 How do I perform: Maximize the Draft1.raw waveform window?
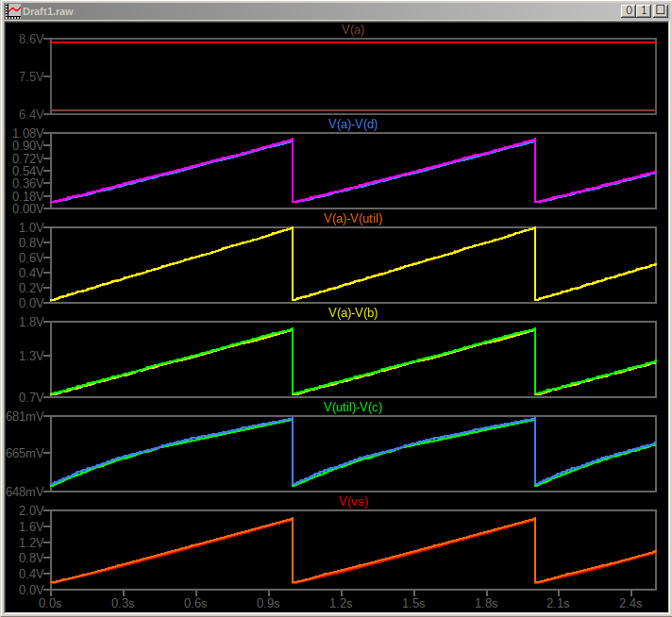click(x=659, y=10)
